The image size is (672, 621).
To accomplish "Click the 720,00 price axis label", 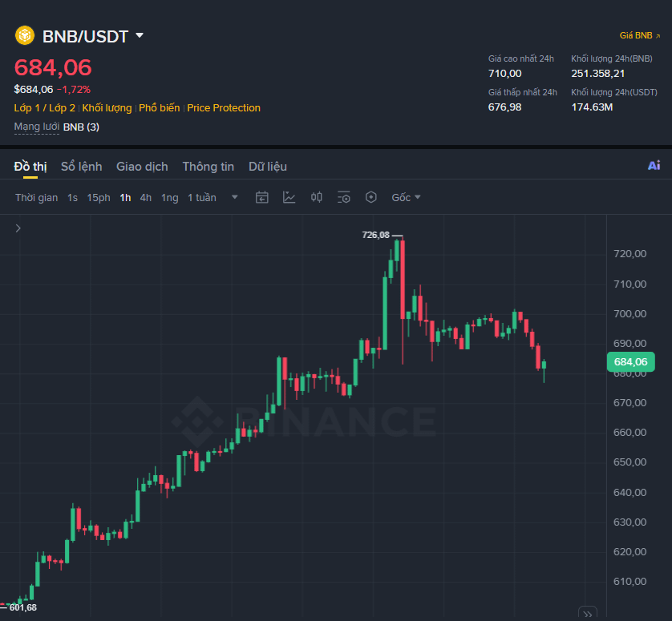I will click(x=629, y=254).
